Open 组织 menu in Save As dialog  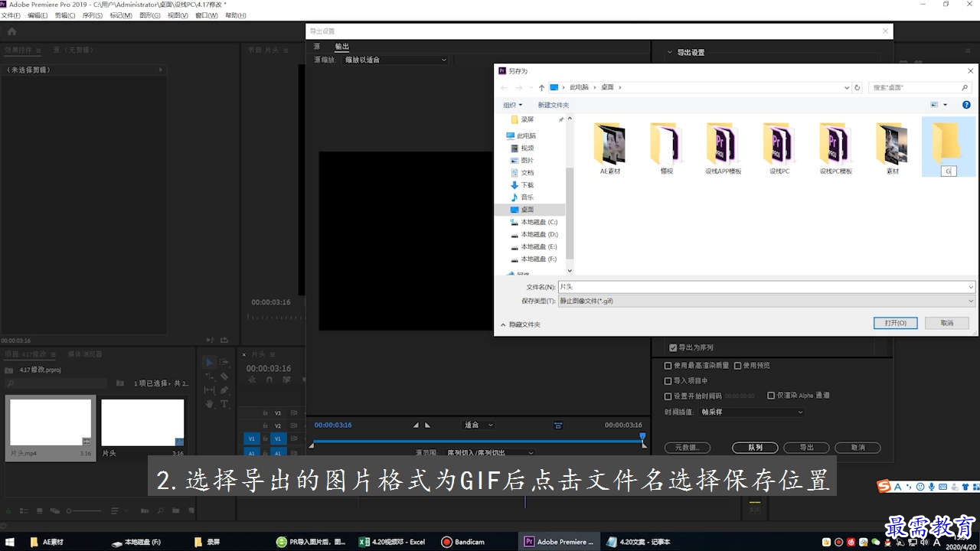(x=513, y=105)
